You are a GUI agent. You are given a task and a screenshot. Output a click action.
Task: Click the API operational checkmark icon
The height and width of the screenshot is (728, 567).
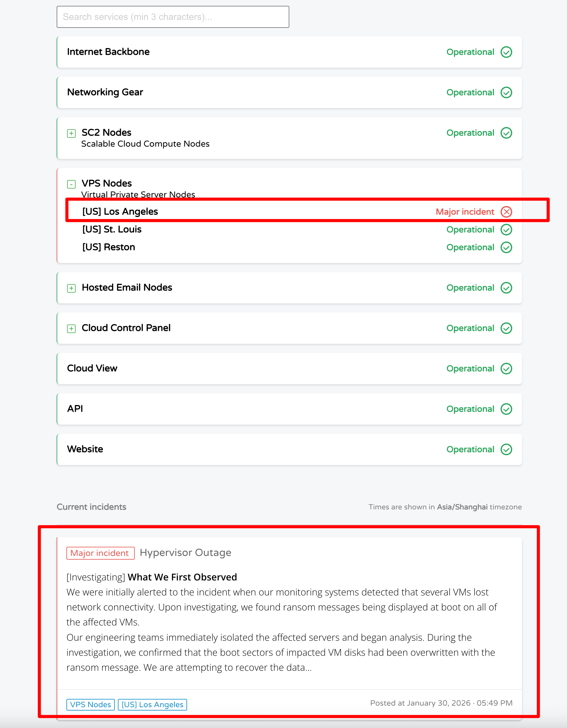(x=506, y=409)
